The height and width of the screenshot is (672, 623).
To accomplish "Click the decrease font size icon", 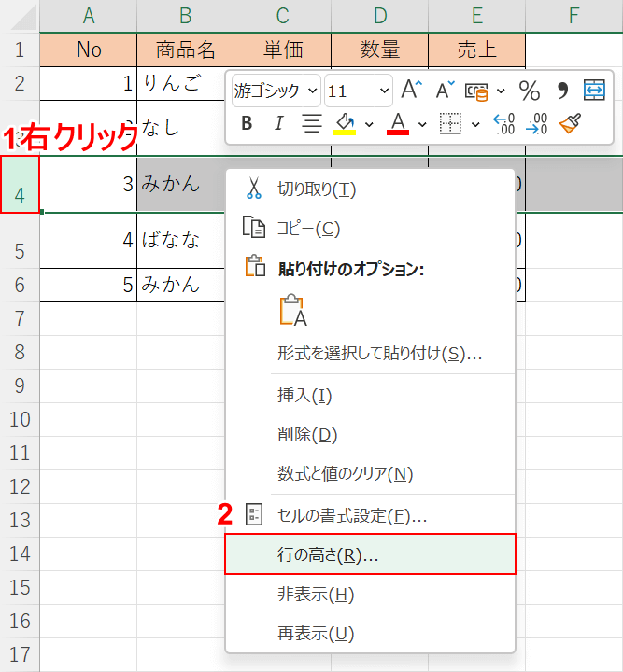I will [445, 90].
